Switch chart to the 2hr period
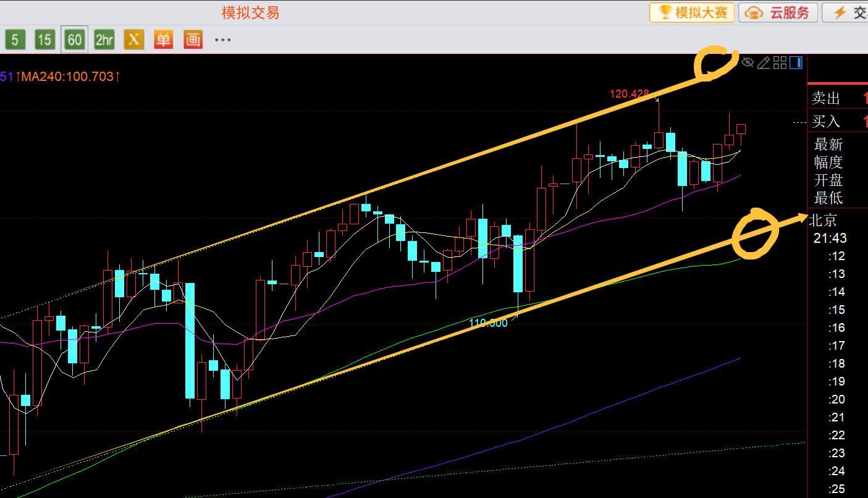 click(104, 41)
